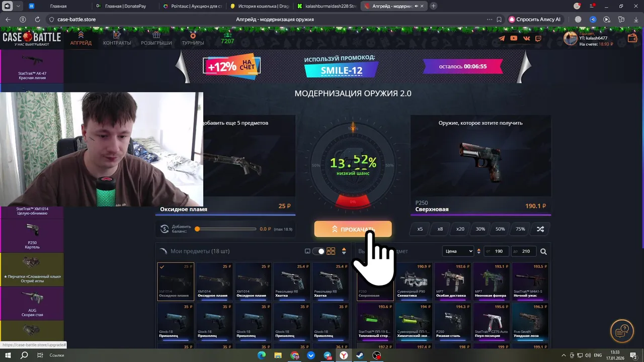The width and height of the screenshot is (644, 362).
Task: Toggle sort order arrows in my items
Action: coord(344,251)
